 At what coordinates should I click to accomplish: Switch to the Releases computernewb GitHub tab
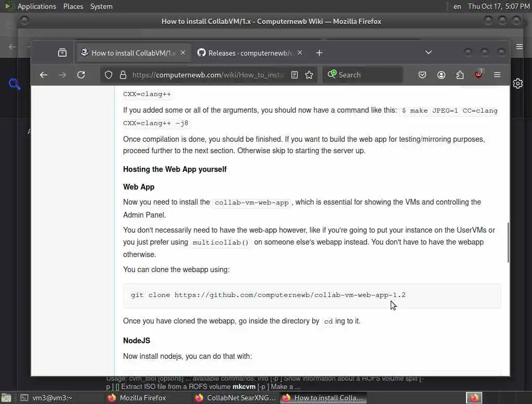(250, 53)
